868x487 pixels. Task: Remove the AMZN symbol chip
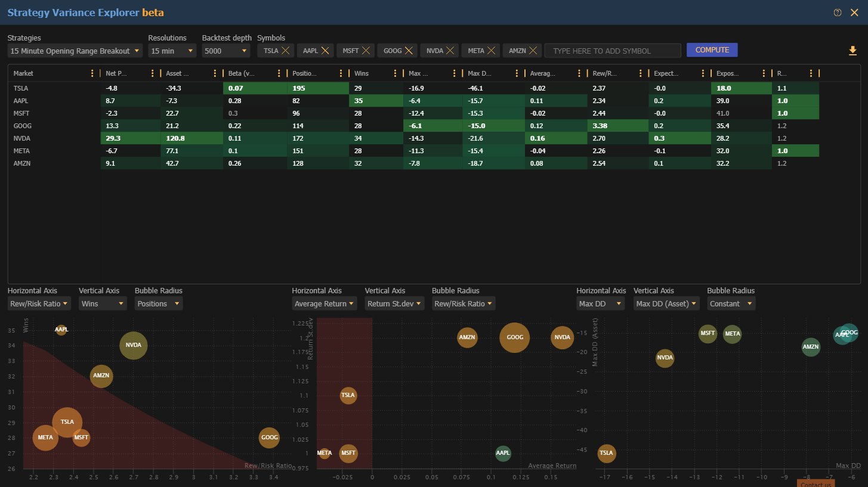point(533,51)
